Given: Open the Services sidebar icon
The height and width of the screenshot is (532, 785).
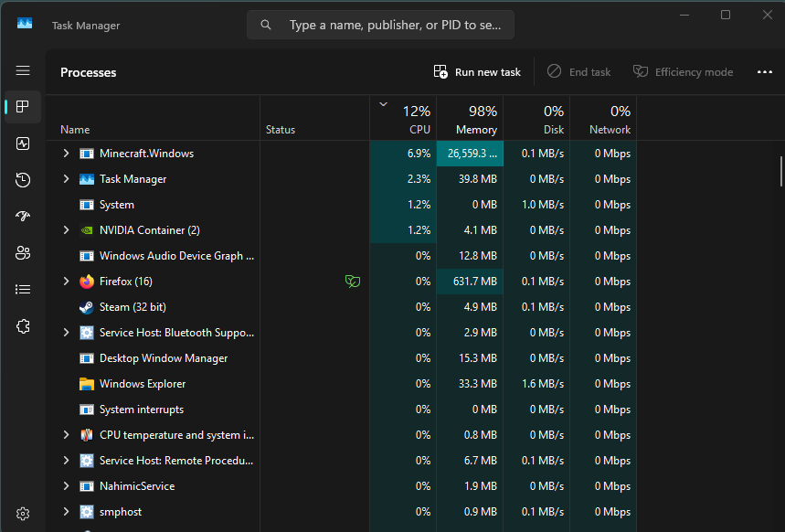Looking at the screenshot, I should click(23, 326).
